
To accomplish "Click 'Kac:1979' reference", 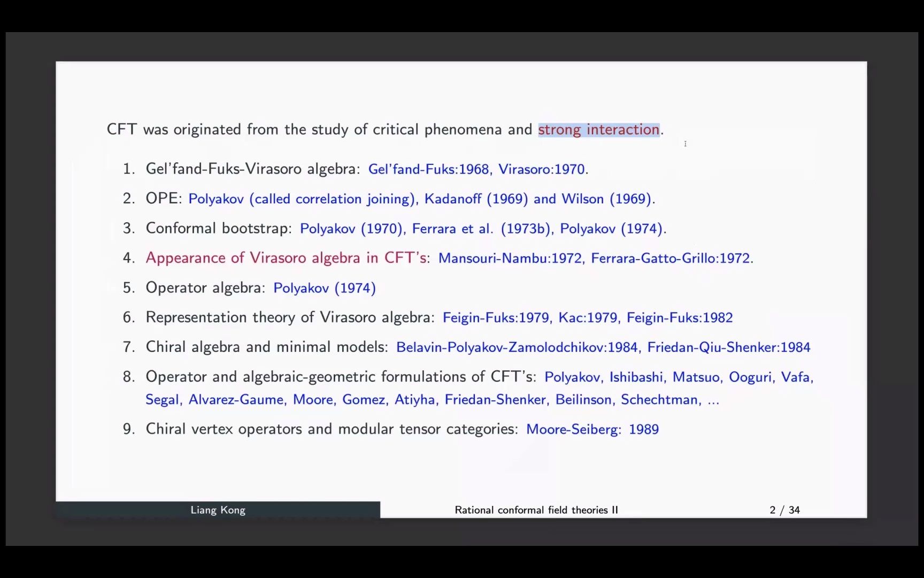I will (588, 317).
